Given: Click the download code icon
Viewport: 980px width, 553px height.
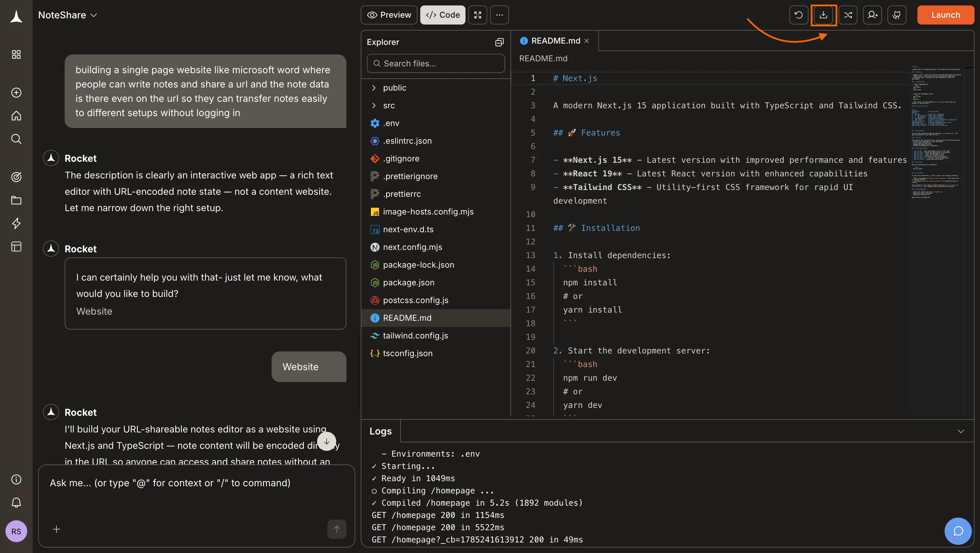Looking at the screenshot, I should tap(823, 15).
